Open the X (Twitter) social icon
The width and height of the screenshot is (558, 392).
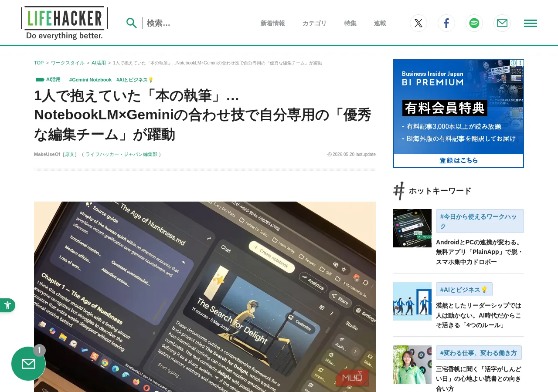point(418,23)
